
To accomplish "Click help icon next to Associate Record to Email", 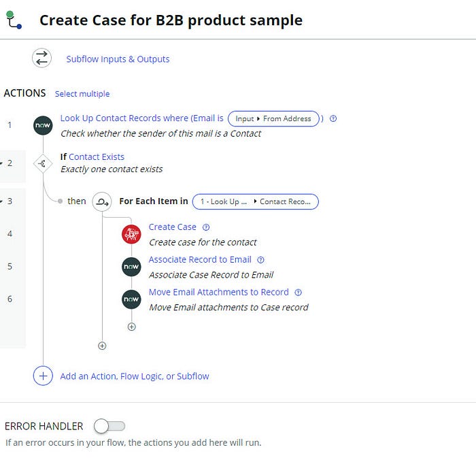I will [x=261, y=260].
